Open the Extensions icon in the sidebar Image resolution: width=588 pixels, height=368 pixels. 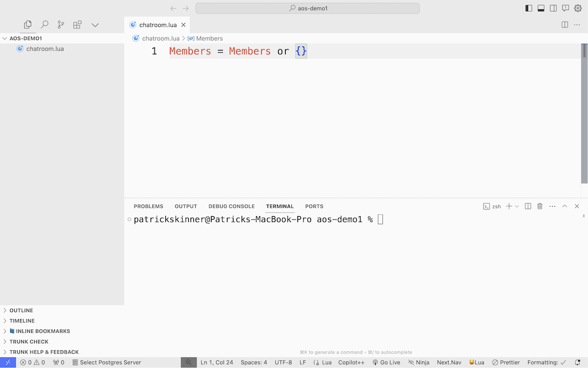(77, 25)
